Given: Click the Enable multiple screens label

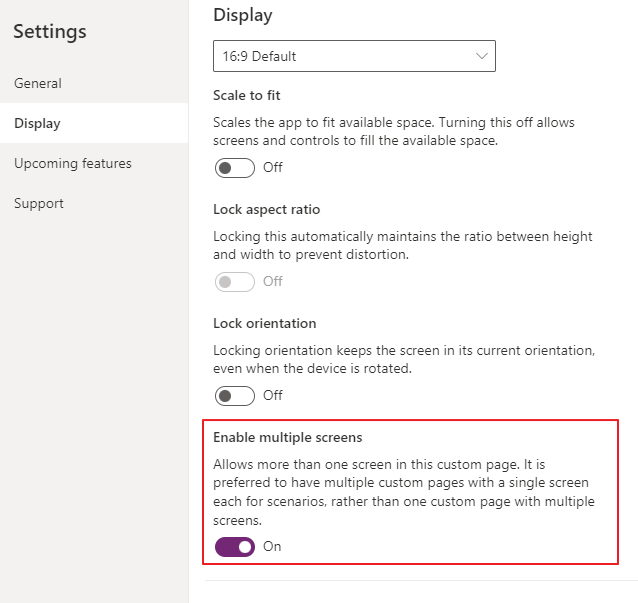Looking at the screenshot, I should [x=287, y=438].
